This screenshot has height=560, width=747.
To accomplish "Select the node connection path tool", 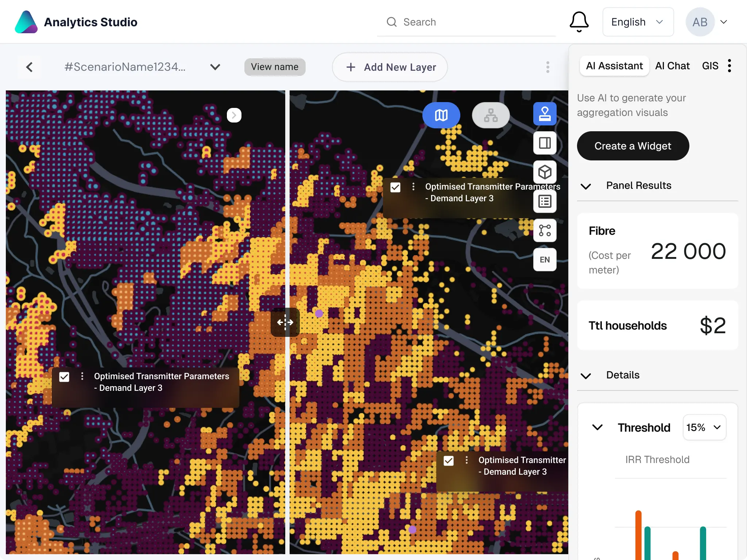I will coord(545,230).
